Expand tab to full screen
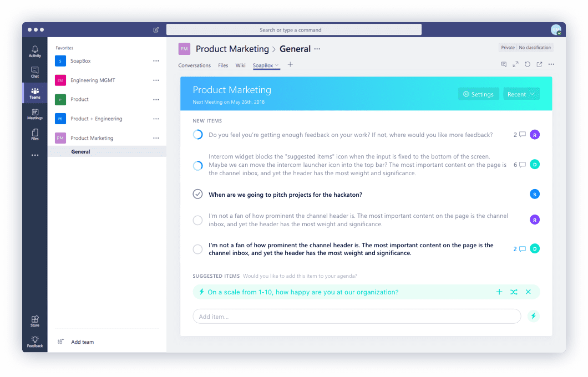 click(x=516, y=64)
